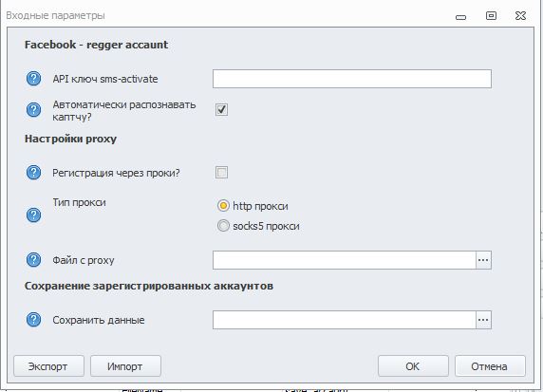543x392 pixels.
Task: Confirm settings with OK button
Action: tap(413, 366)
